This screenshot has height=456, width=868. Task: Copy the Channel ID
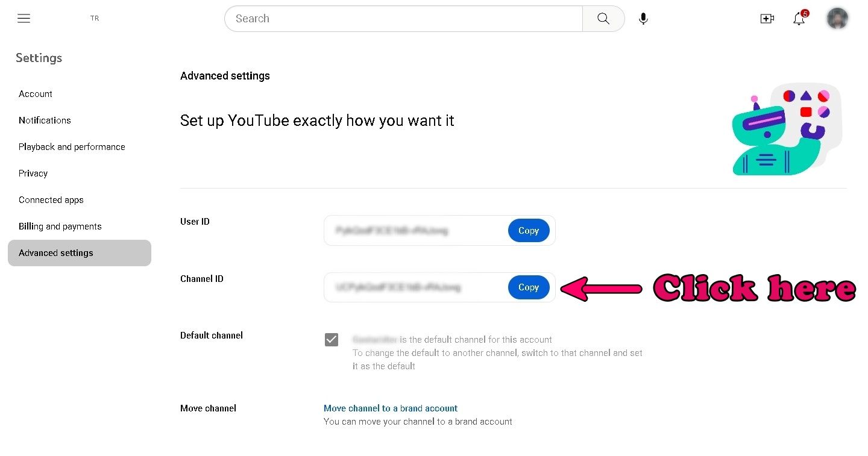pos(529,287)
